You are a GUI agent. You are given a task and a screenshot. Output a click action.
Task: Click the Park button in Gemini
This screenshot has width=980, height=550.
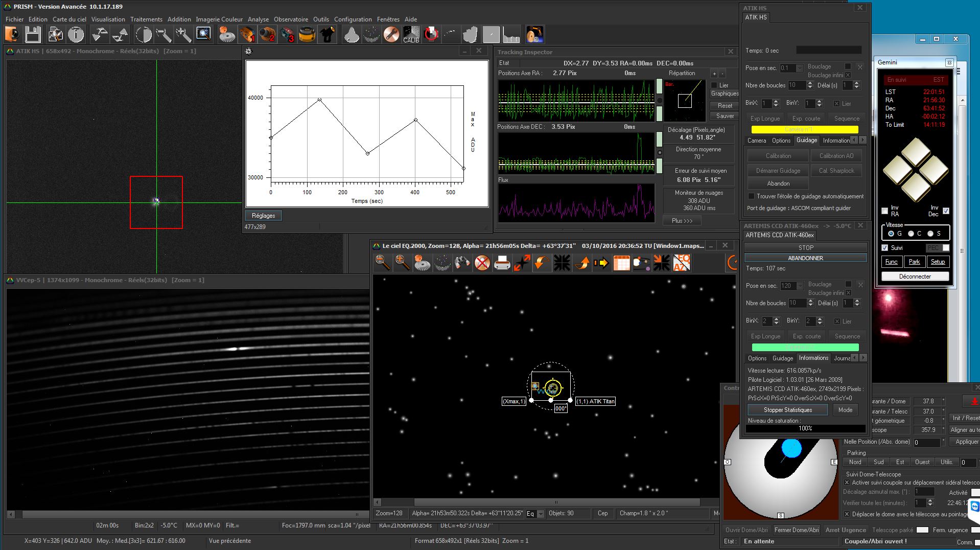point(914,262)
